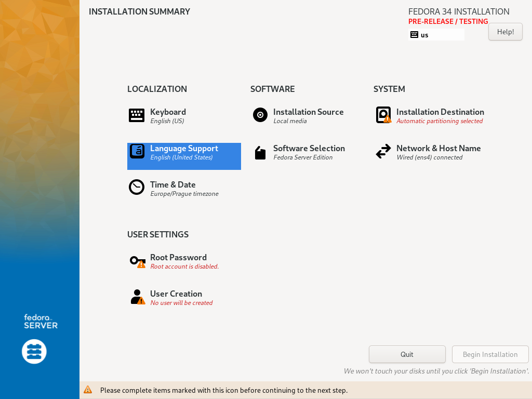This screenshot has height=399, width=532.
Task: Click 'Europe/Prague timezone' text
Action: click(x=184, y=194)
